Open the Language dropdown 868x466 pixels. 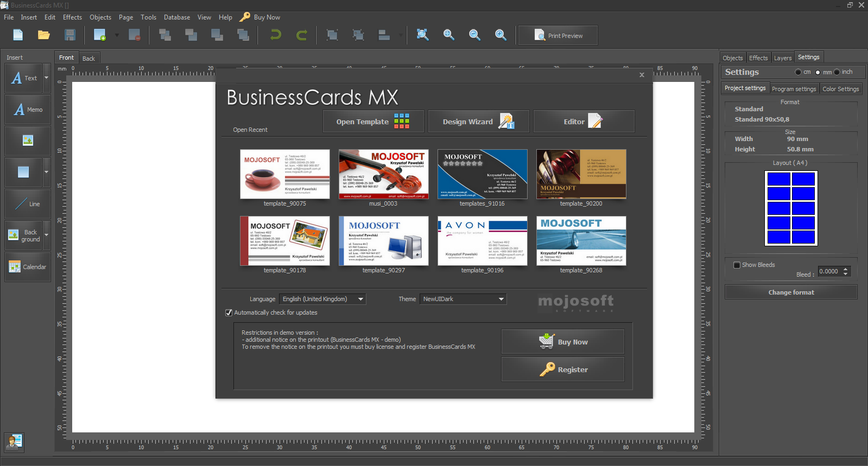pyautogui.click(x=322, y=299)
